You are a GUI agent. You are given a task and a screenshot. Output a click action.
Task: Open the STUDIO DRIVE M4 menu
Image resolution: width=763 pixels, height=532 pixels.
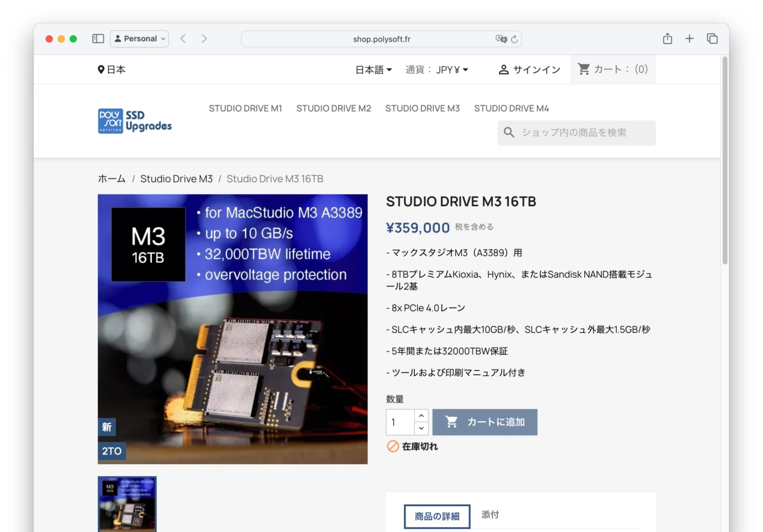[511, 108]
